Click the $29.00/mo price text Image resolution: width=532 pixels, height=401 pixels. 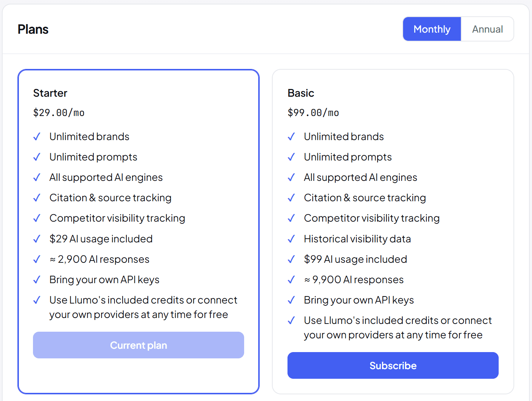pos(59,113)
